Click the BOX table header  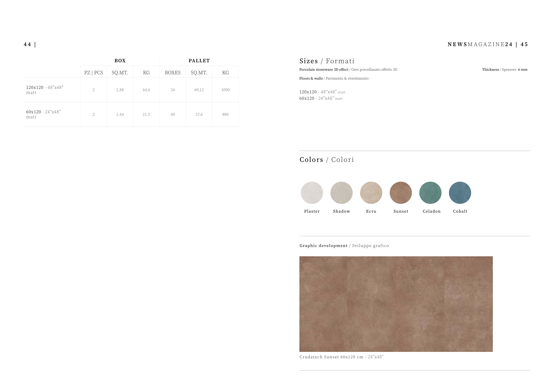[120, 61]
